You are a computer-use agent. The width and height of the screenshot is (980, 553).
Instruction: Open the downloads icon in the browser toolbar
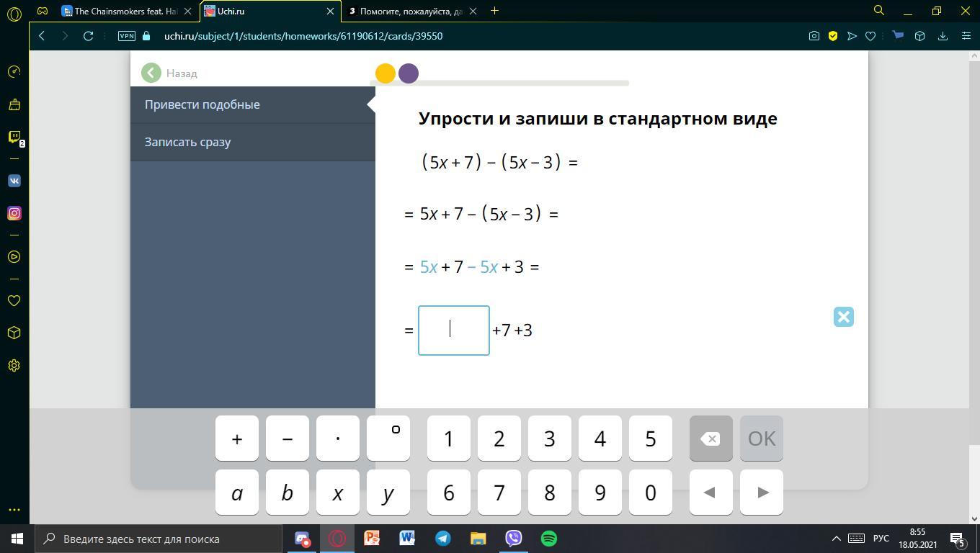coord(943,36)
